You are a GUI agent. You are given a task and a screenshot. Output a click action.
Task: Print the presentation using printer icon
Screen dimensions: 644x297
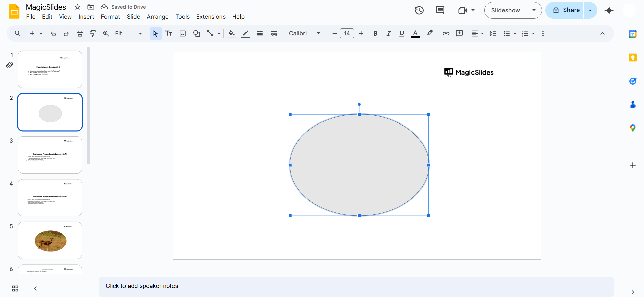[x=80, y=33]
